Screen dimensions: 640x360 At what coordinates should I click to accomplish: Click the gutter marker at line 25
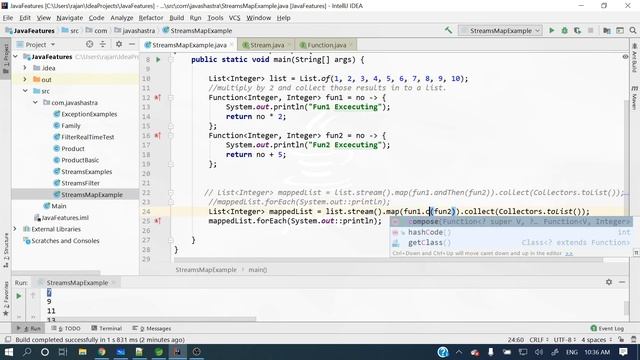tap(158, 221)
